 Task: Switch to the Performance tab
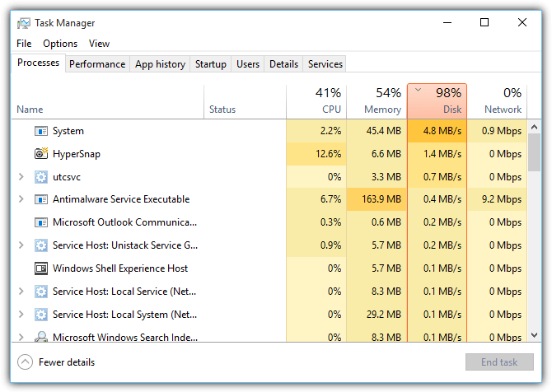(x=97, y=64)
